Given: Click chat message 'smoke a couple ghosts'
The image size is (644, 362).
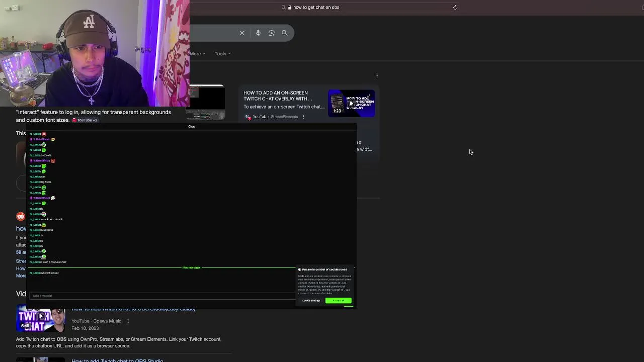Looking at the screenshot, I should pyautogui.click(x=53, y=262).
